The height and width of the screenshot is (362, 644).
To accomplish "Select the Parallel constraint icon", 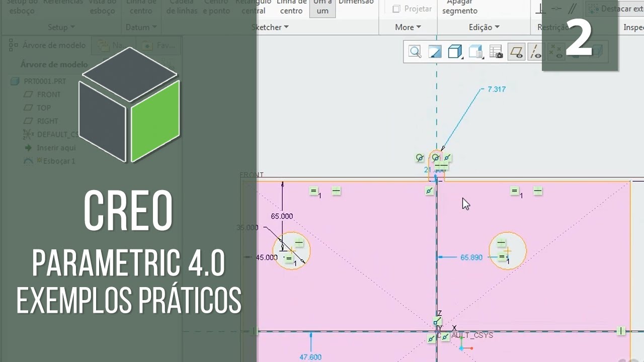I will [x=572, y=9].
